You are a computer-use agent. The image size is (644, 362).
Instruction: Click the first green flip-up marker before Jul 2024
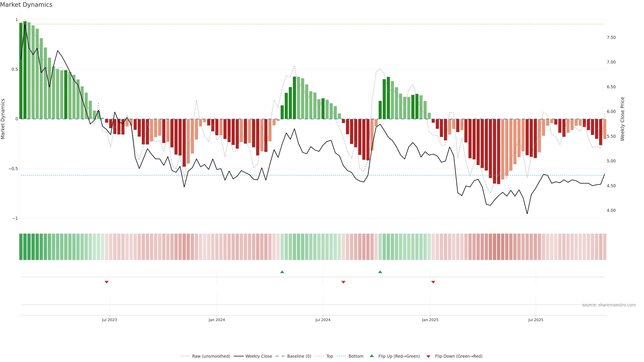[x=282, y=272]
